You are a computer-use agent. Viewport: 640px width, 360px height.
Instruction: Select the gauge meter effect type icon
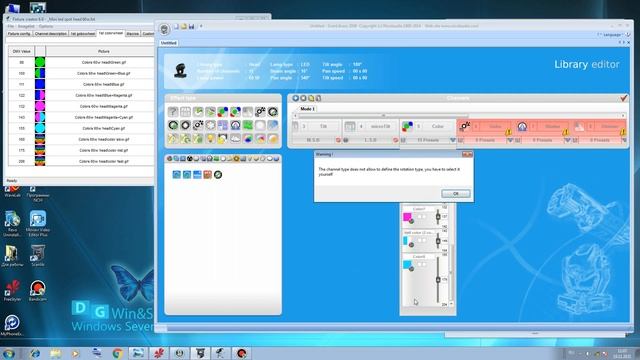236,125
